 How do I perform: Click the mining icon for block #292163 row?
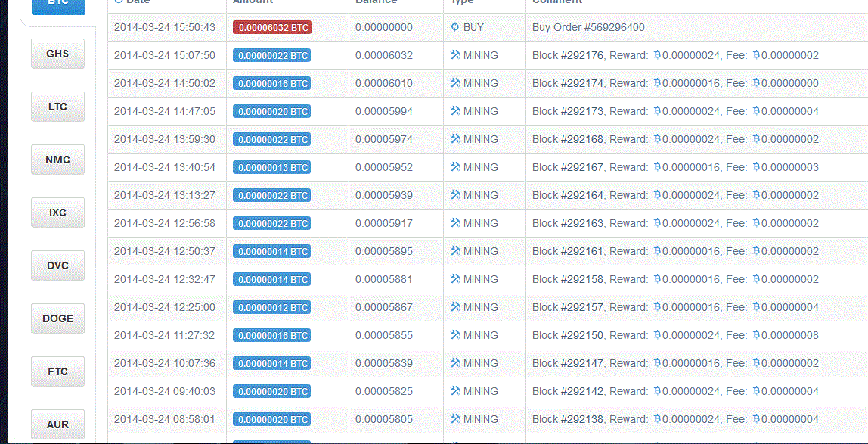455,222
